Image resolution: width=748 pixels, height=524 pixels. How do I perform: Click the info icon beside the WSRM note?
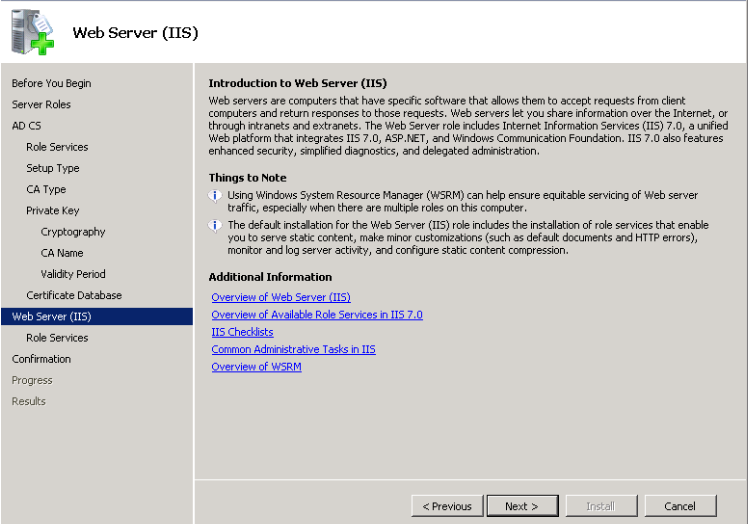point(215,196)
